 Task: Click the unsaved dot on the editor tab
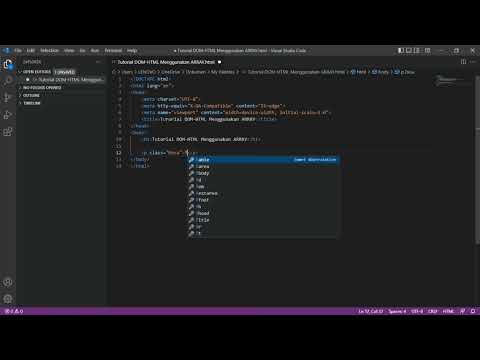pos(219,62)
